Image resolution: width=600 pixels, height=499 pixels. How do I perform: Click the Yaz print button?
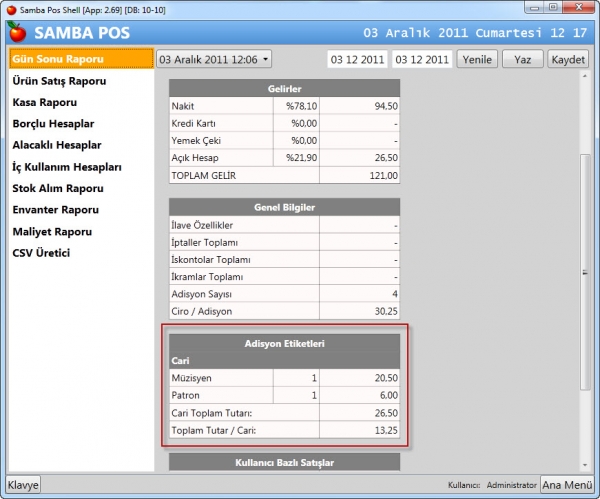click(522, 59)
